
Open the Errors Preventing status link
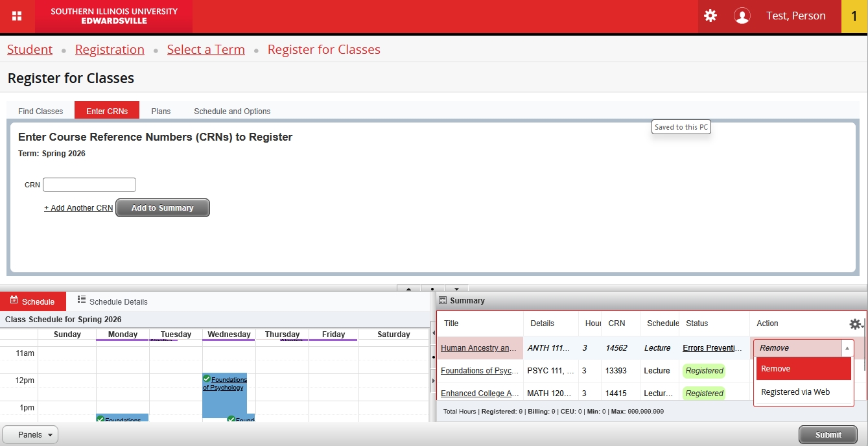712,348
